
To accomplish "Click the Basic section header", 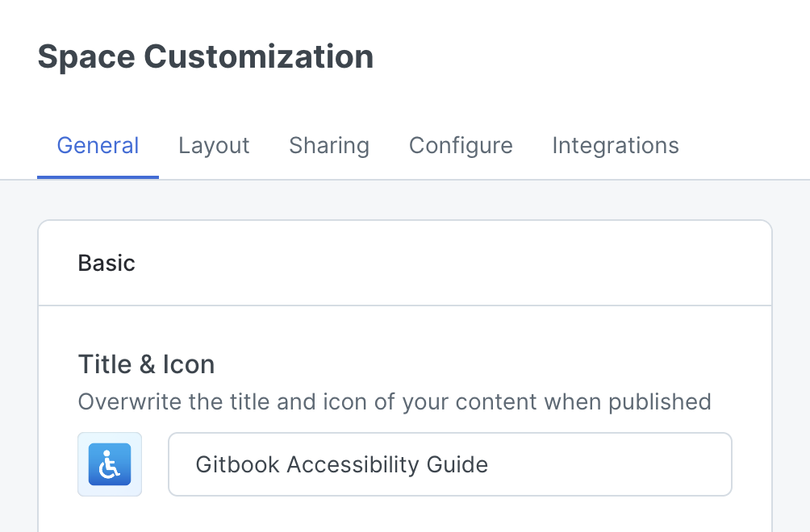I will tap(106, 263).
